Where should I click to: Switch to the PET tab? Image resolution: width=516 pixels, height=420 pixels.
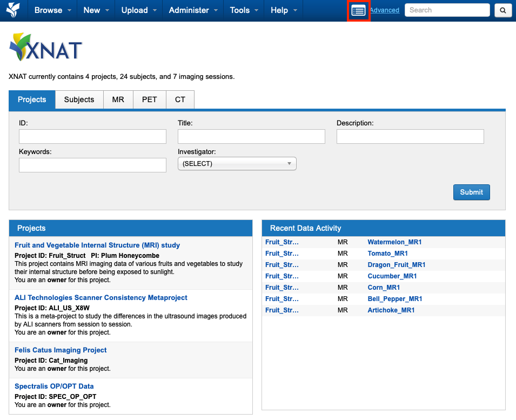point(149,100)
